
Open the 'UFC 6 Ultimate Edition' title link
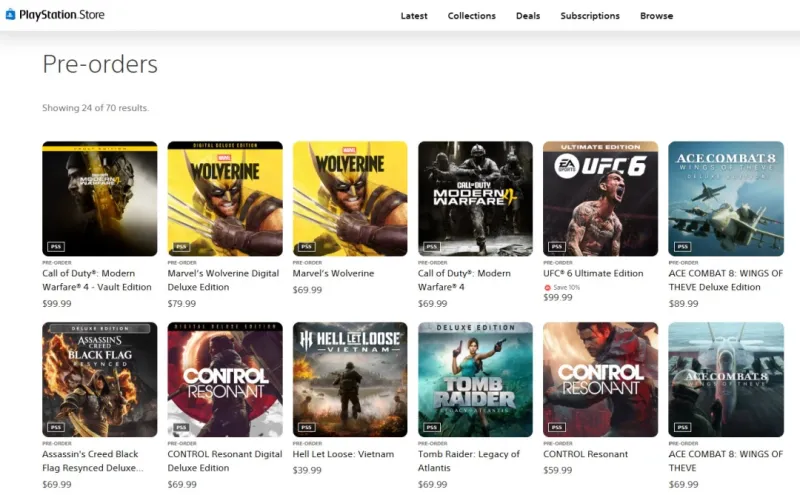pyautogui.click(x=593, y=274)
